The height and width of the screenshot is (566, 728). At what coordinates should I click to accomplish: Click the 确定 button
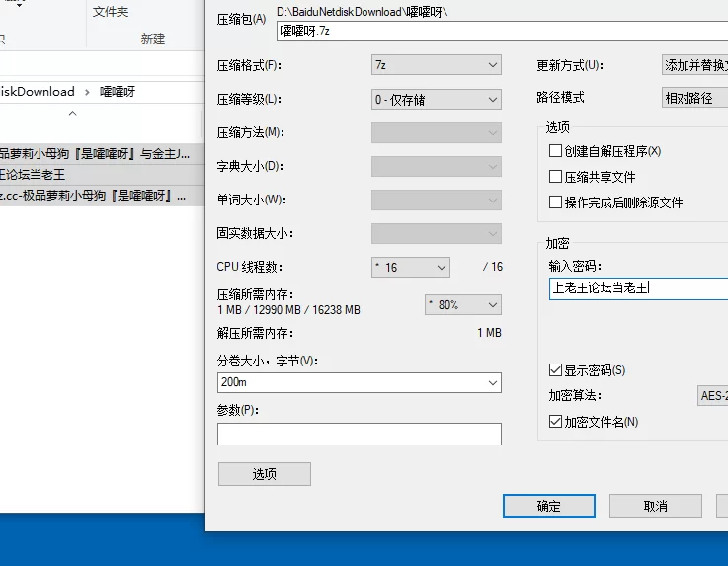click(x=548, y=506)
